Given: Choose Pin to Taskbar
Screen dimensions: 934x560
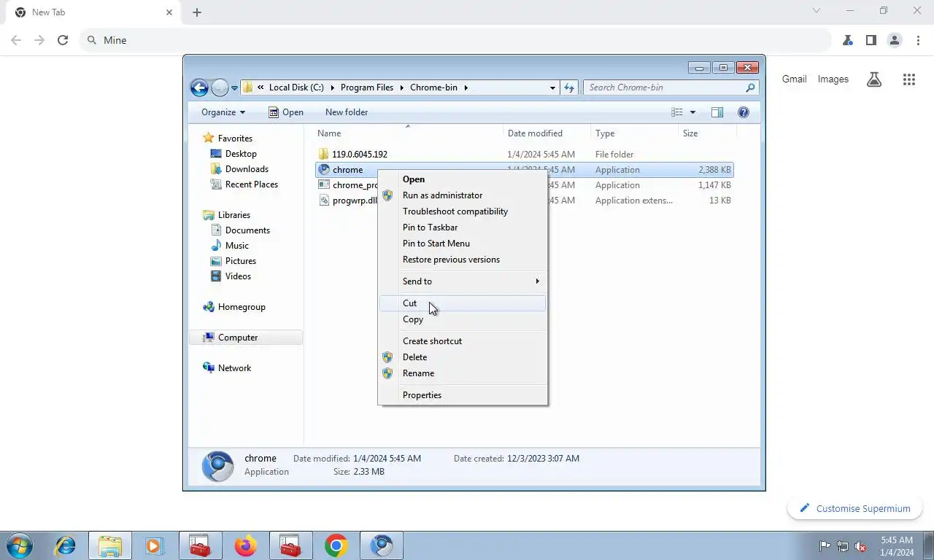Looking at the screenshot, I should click(x=463, y=227).
